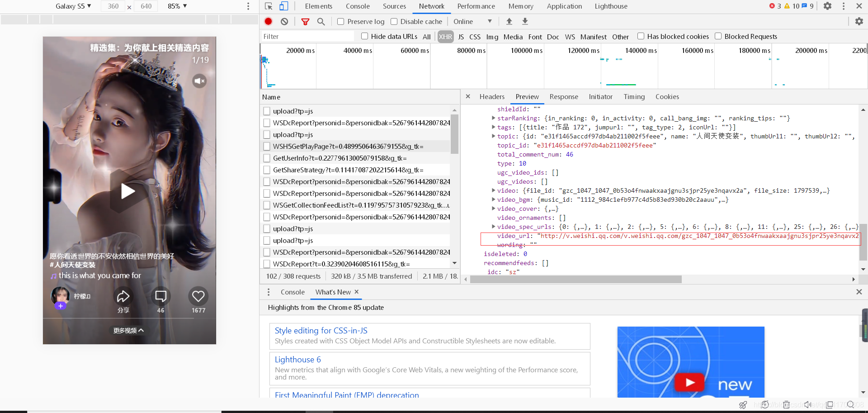This screenshot has width=868, height=413.
Task: Expand the tags array
Action: click(493, 127)
